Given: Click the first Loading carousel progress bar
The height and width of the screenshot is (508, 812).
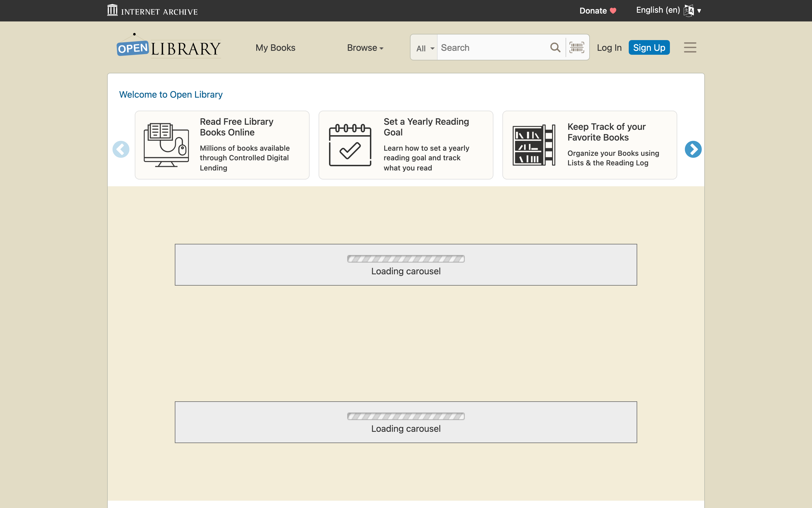Looking at the screenshot, I should [406, 259].
